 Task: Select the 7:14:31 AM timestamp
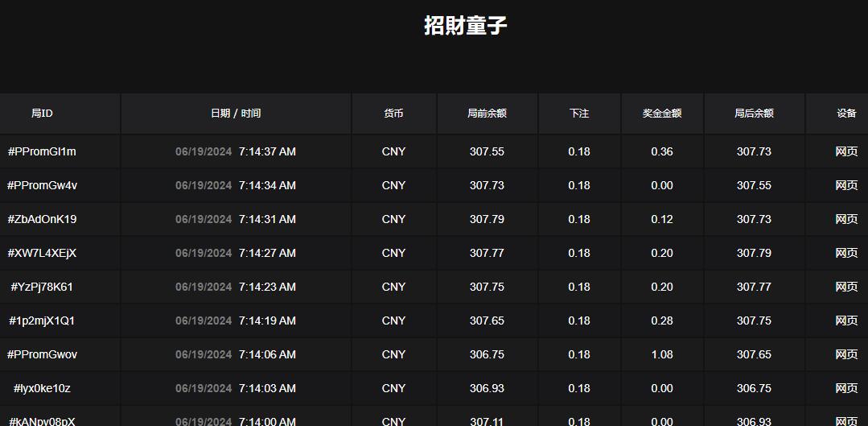point(267,219)
